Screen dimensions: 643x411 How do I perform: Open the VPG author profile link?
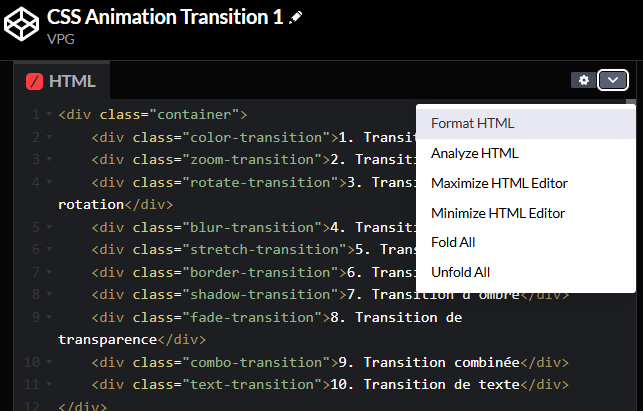(62, 41)
